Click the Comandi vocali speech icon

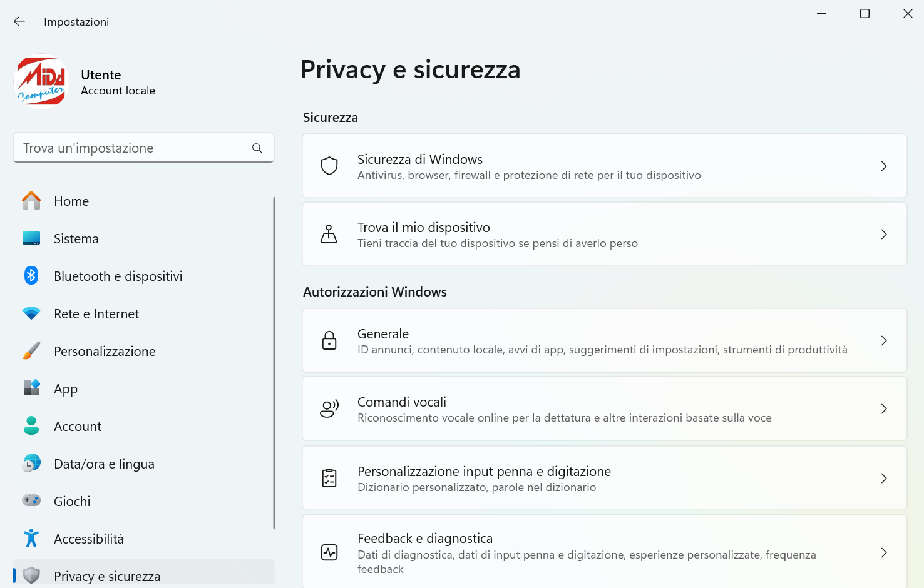click(329, 408)
